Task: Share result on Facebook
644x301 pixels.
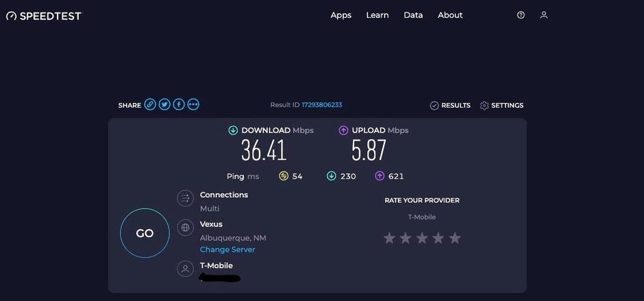Action: pyautogui.click(x=179, y=105)
